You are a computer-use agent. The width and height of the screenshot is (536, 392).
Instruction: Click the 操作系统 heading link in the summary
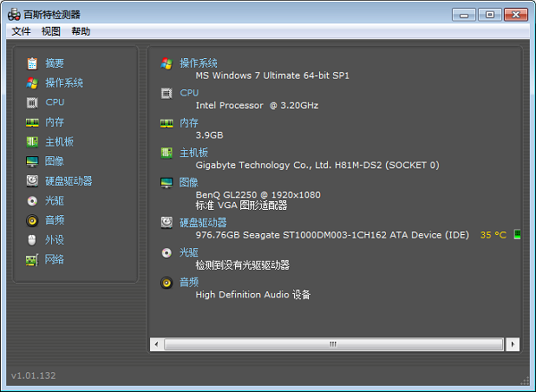pos(198,63)
